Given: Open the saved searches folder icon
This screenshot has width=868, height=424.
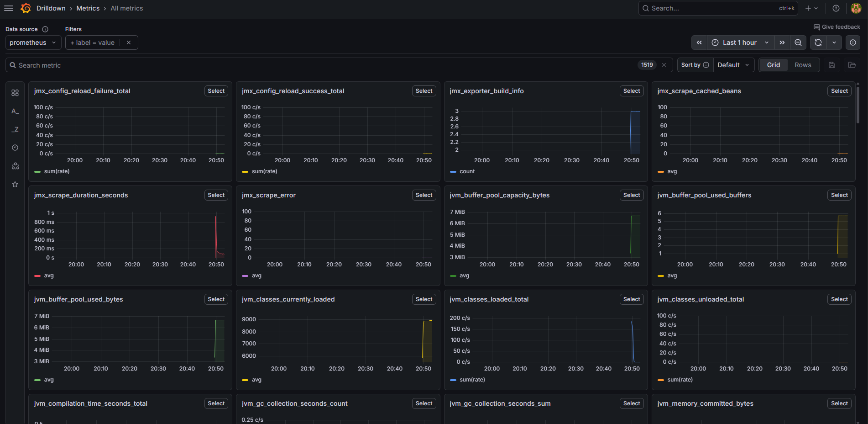Looking at the screenshot, I should 852,65.
